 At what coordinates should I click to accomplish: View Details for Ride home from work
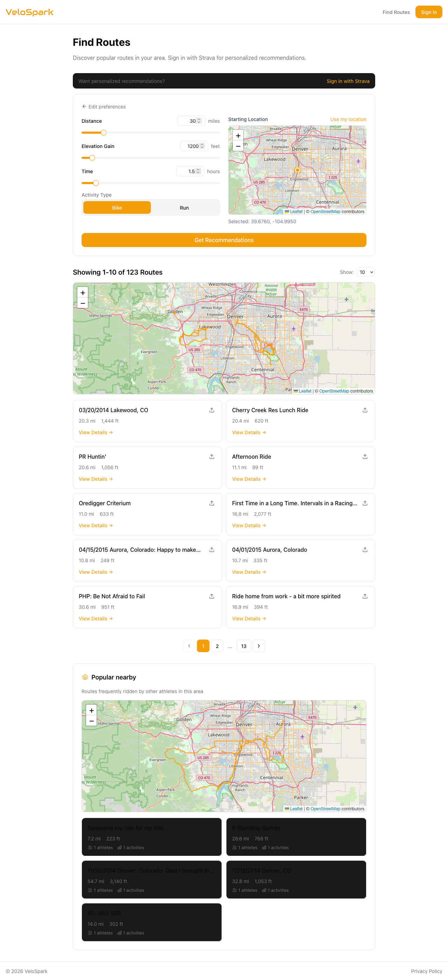(x=249, y=619)
